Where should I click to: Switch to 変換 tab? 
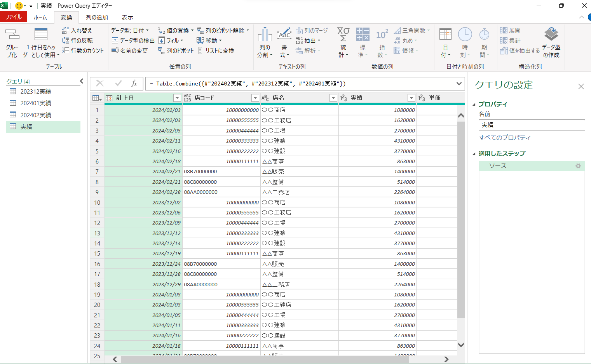tap(66, 17)
